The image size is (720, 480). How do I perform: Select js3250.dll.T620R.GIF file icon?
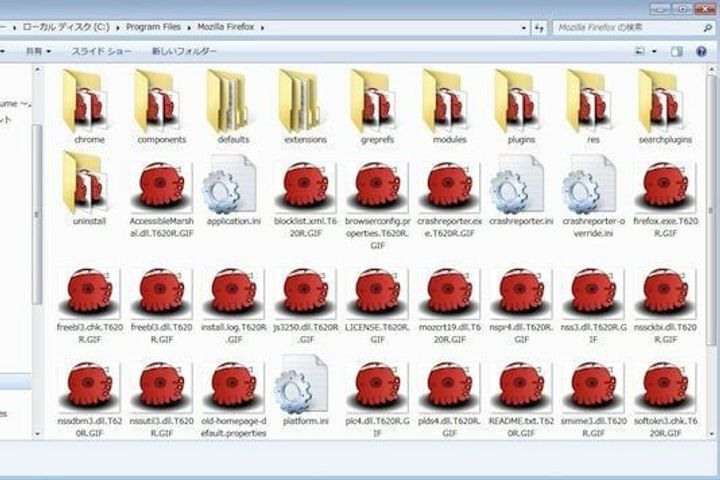coord(305,293)
